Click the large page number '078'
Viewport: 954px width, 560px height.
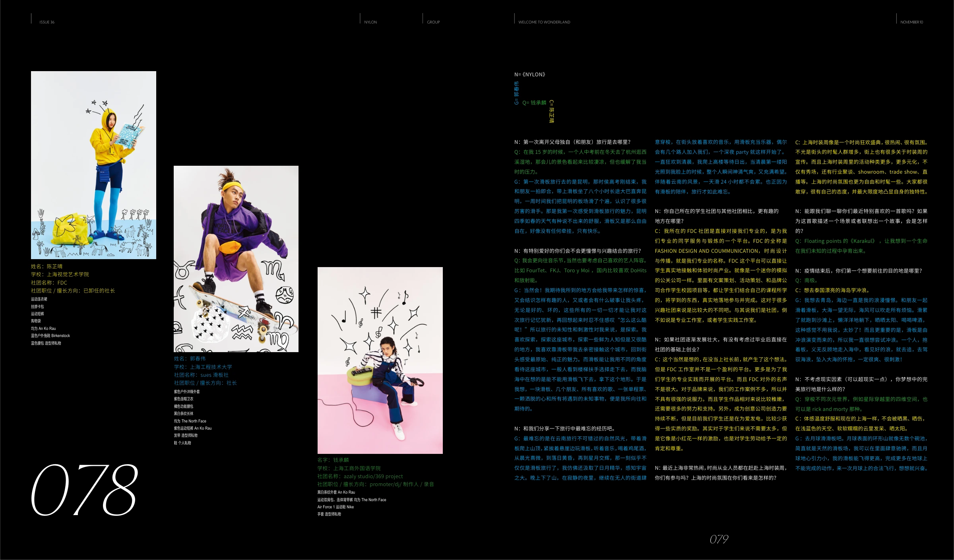(84, 490)
